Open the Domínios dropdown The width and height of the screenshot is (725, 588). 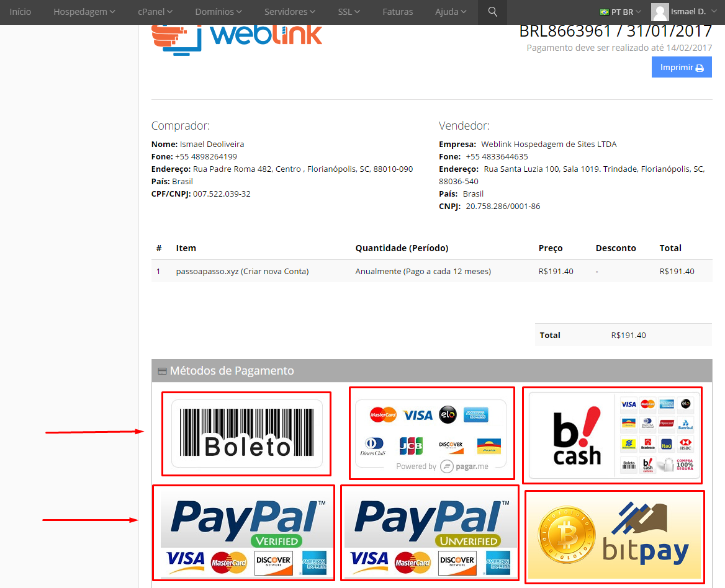click(x=218, y=12)
